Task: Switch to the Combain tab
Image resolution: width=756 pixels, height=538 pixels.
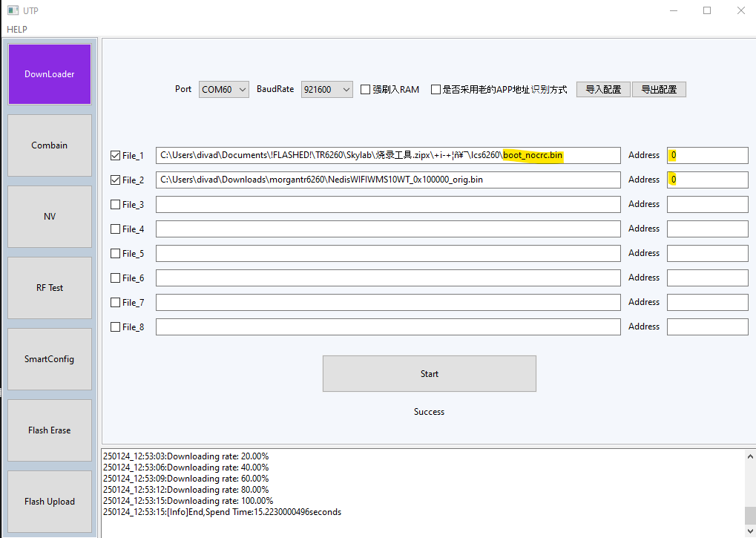Action: pos(50,145)
